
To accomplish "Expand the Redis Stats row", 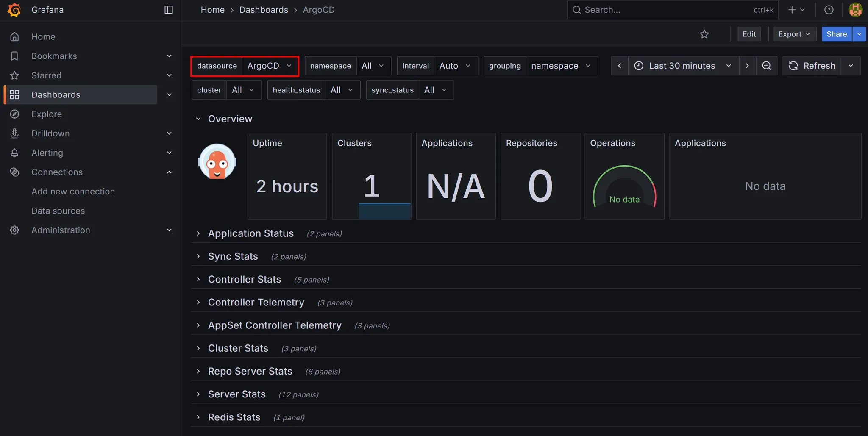I will tap(198, 417).
